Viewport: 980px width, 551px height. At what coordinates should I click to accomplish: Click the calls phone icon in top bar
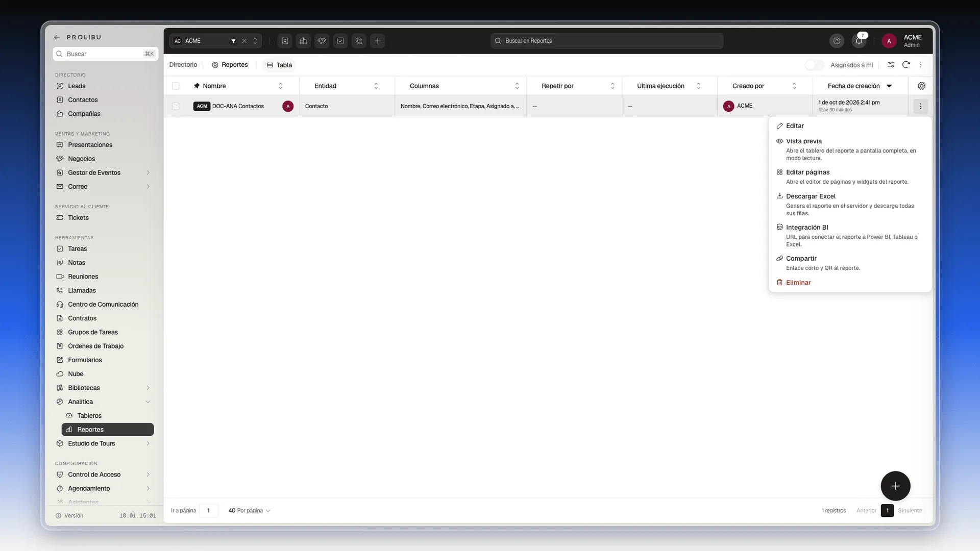pos(359,41)
